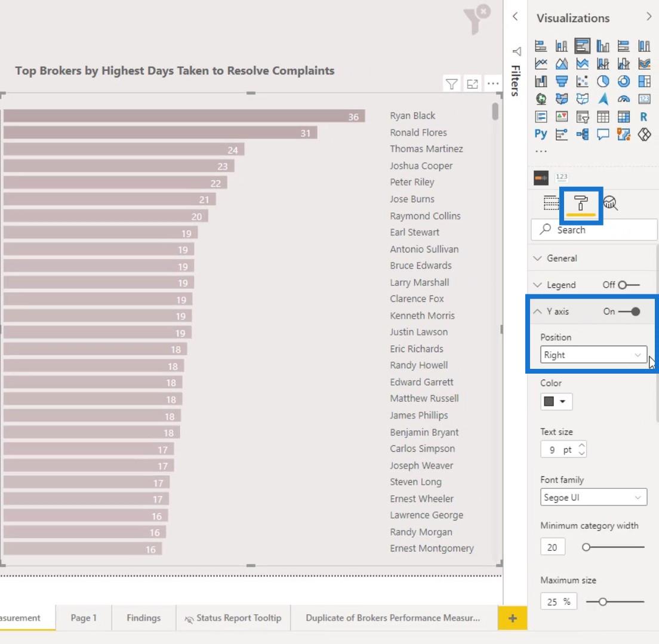Image resolution: width=659 pixels, height=644 pixels.
Task: Add a new page with plus button
Action: pos(512,618)
